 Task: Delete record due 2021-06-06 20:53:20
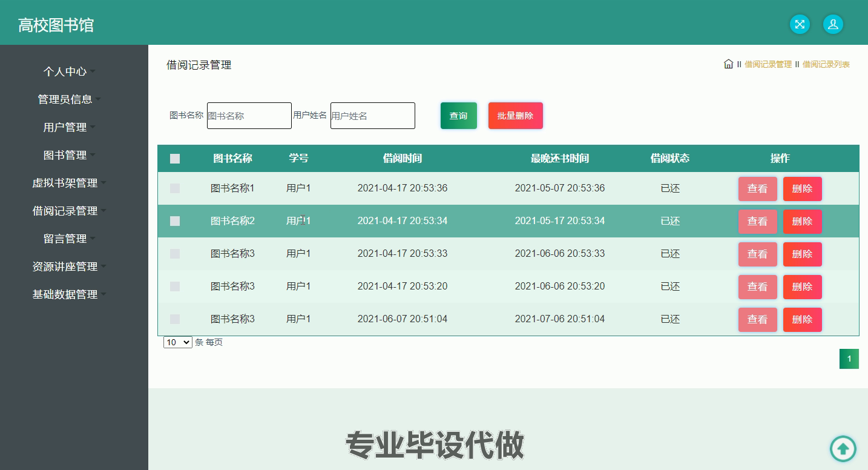click(803, 287)
